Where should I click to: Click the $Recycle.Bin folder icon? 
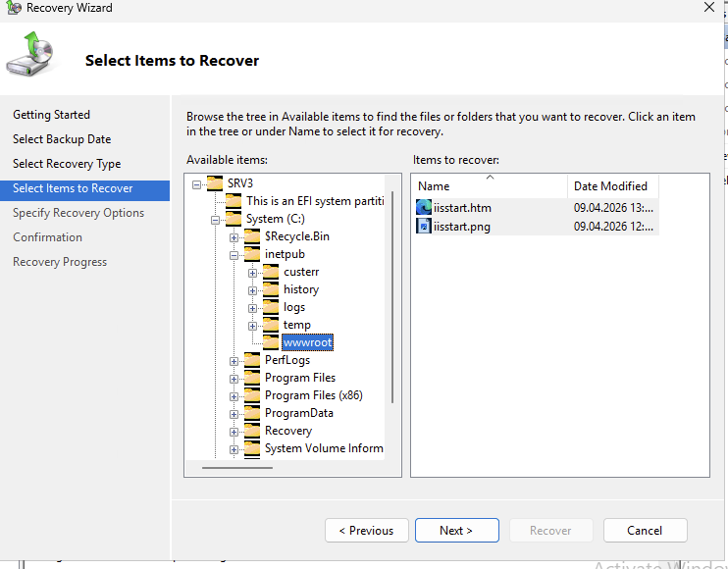(x=252, y=236)
